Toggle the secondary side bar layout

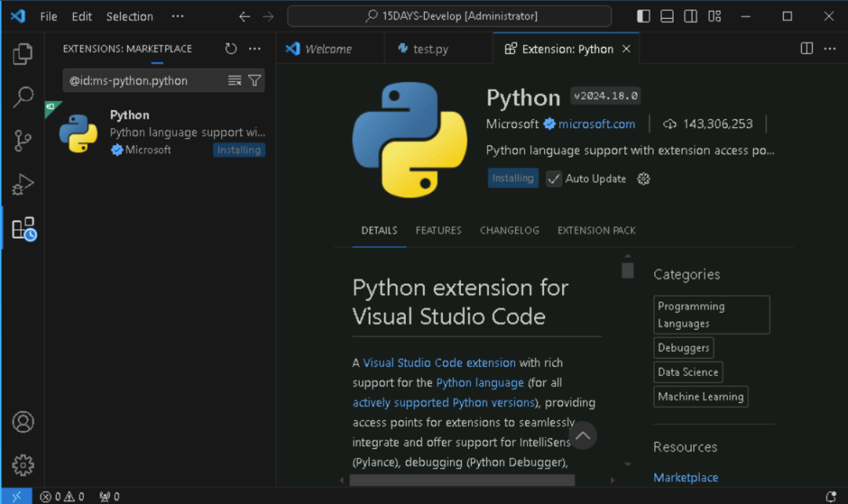[691, 16]
